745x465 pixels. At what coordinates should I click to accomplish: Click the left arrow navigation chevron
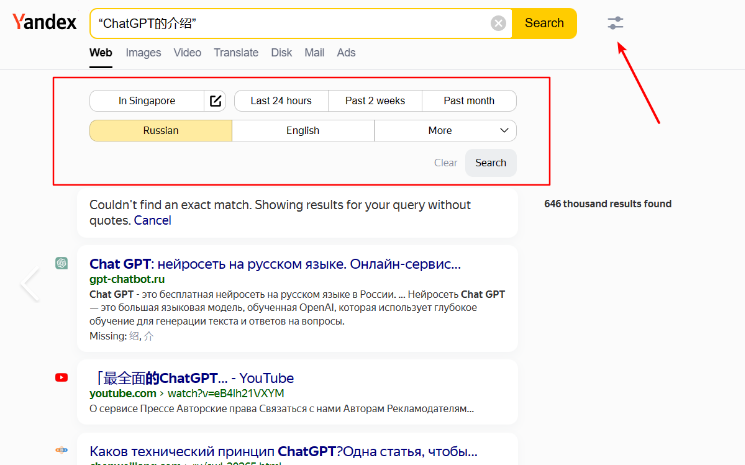(x=30, y=284)
